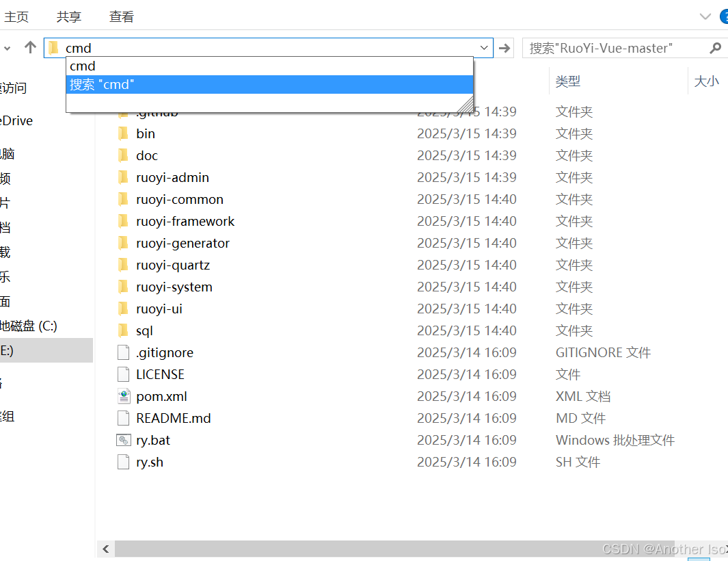
Task: Open the 主页 ribbon tab
Action: 16,16
